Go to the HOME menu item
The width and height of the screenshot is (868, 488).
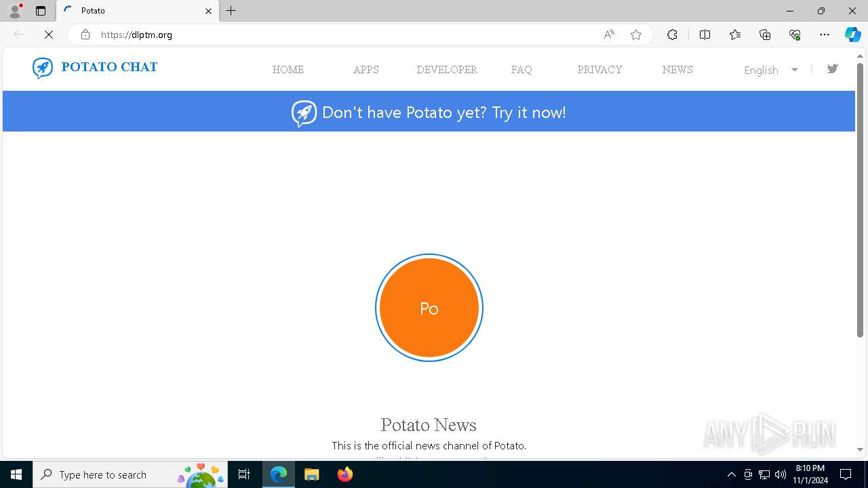tap(288, 69)
